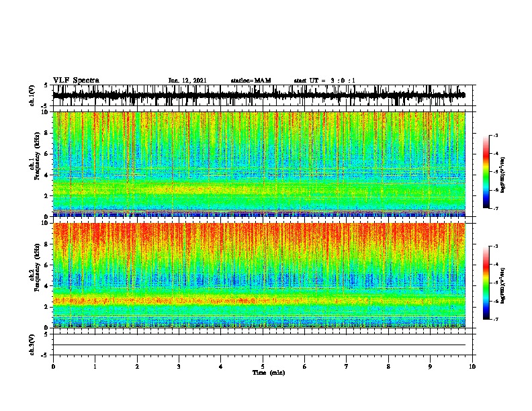
Task: Click the ch.2 PSD color bar
Action: [x=486, y=283]
